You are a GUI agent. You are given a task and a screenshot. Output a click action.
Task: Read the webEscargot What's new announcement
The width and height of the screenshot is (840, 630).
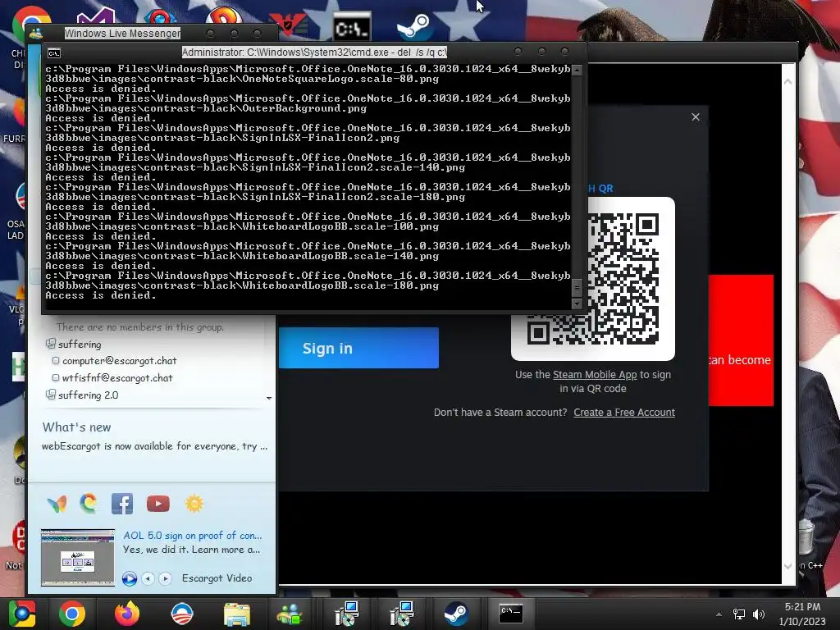tap(154, 446)
